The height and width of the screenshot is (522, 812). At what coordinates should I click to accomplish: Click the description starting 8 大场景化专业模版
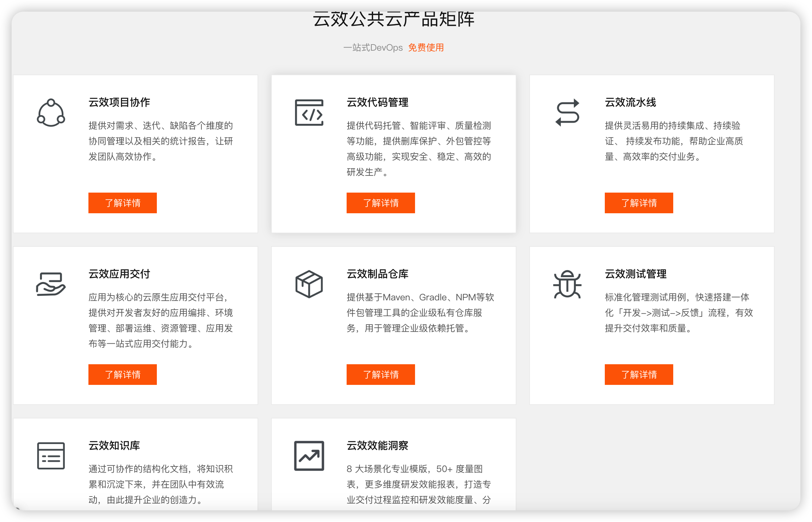coord(419,484)
